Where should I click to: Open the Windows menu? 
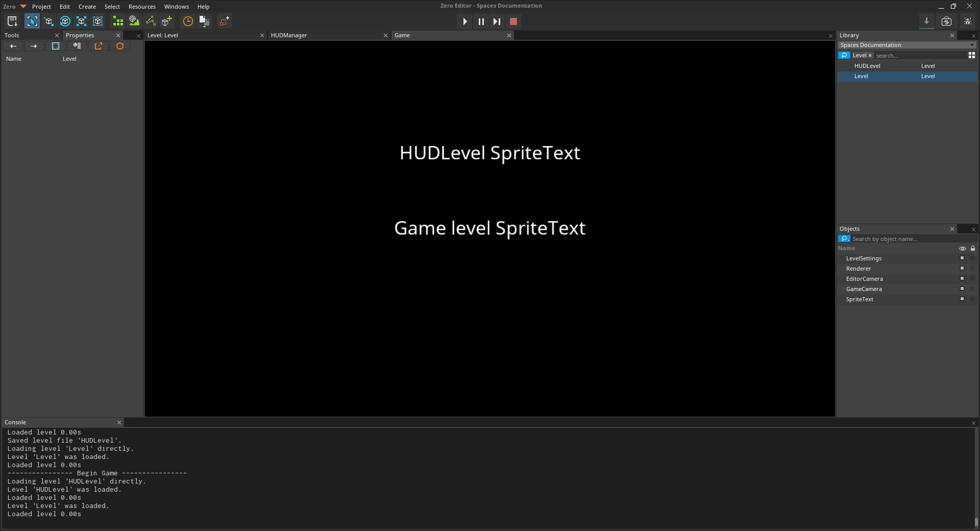click(177, 7)
